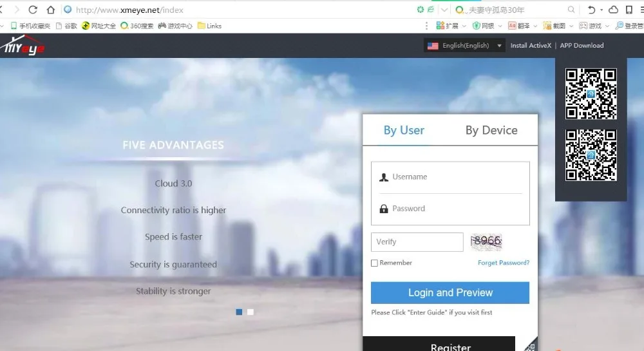
Task: Select the first blue carousel indicator dot
Action: pos(239,312)
